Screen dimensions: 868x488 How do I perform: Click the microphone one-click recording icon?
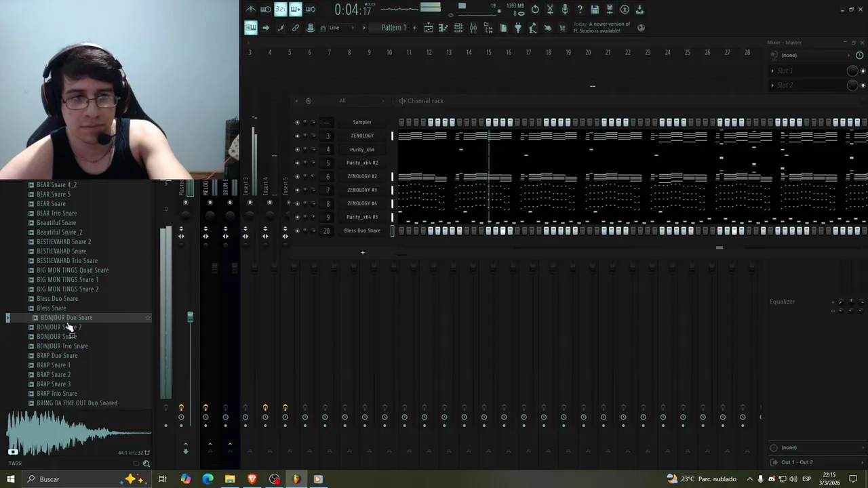tap(565, 9)
